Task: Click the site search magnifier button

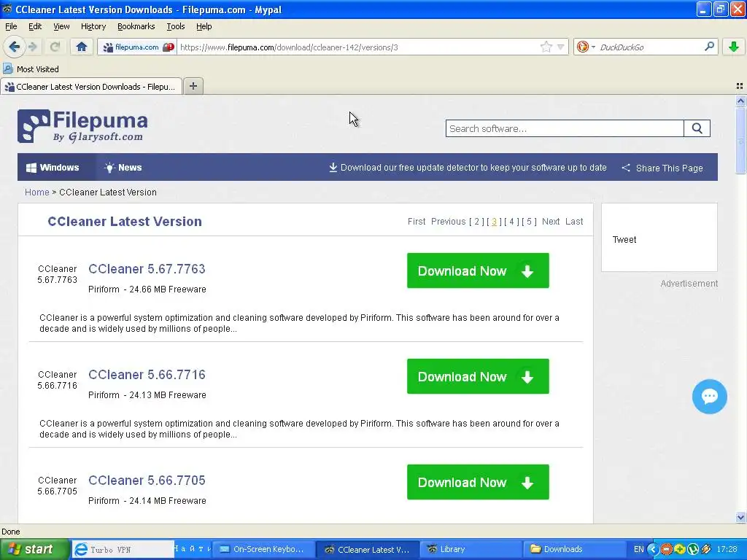Action: pyautogui.click(x=697, y=128)
